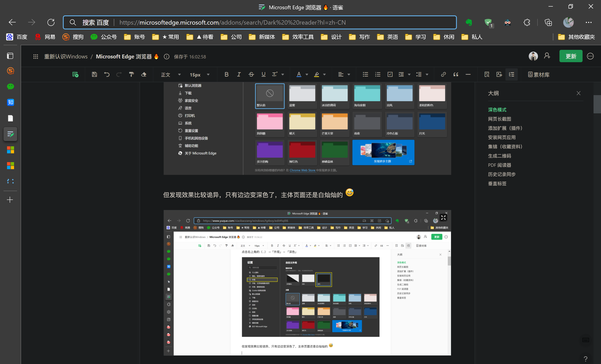
Task: Click the invite collaborator icon
Action: coord(547,56)
